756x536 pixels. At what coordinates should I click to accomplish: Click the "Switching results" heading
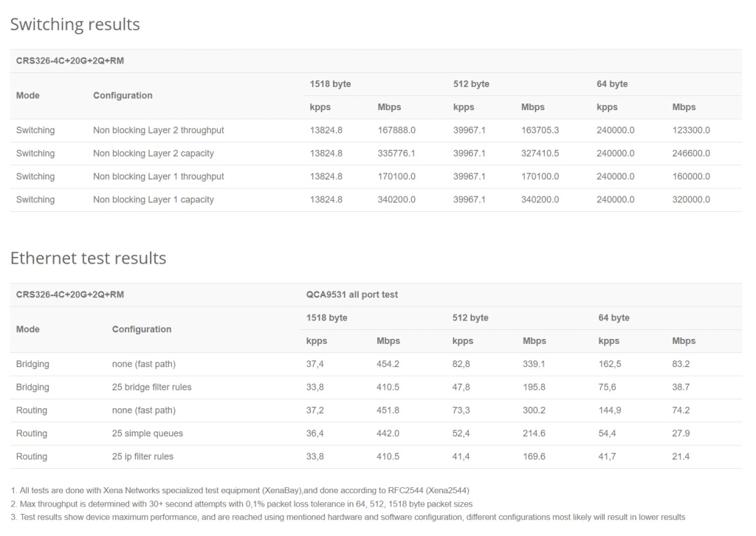75,24
